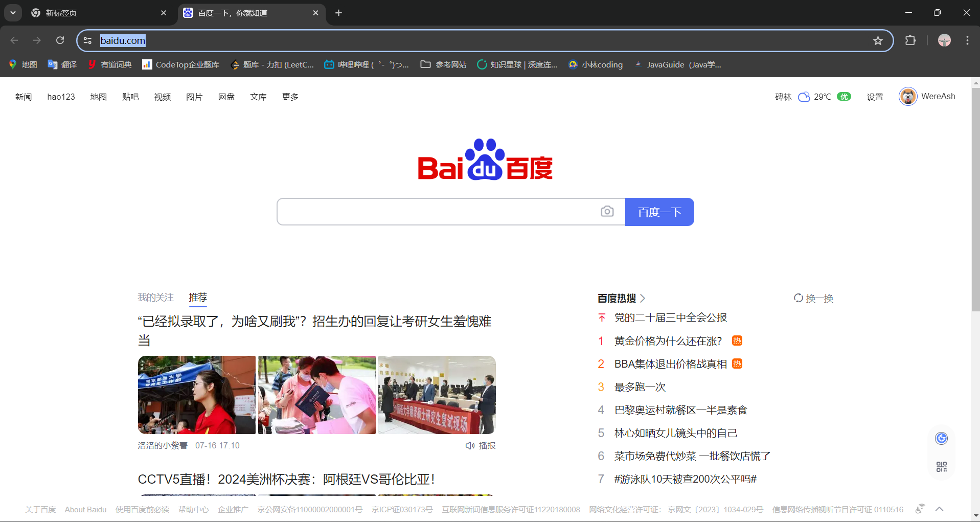980x522 pixels.
Task: Open 贴吧 in Baidu top navigation
Action: click(130, 97)
